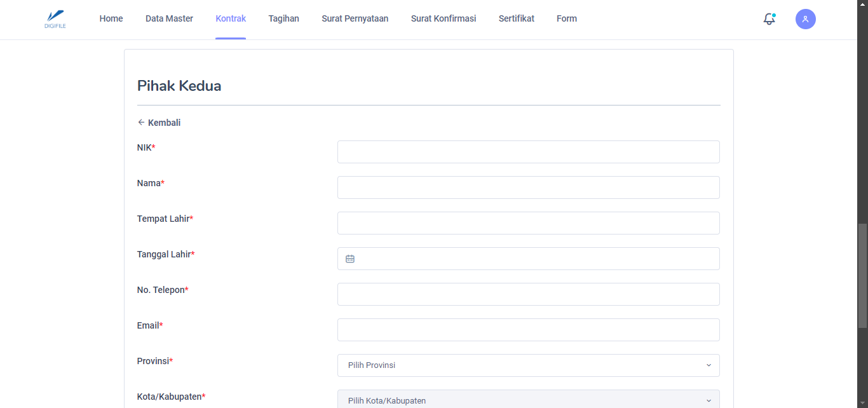The height and width of the screenshot is (408, 868).
Task: Open the Form menu item
Action: 567,18
